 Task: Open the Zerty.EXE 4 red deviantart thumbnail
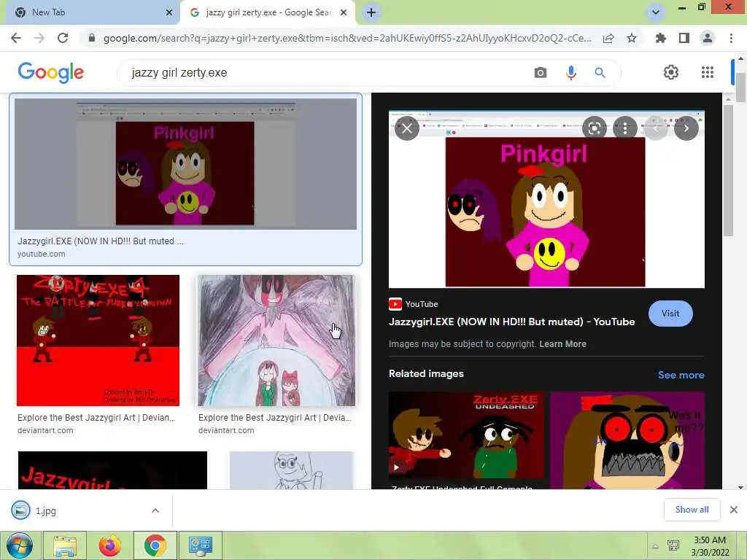point(98,341)
